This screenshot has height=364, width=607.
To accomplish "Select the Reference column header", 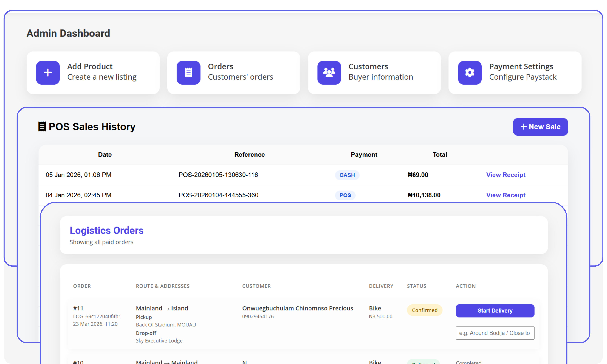I will (249, 155).
